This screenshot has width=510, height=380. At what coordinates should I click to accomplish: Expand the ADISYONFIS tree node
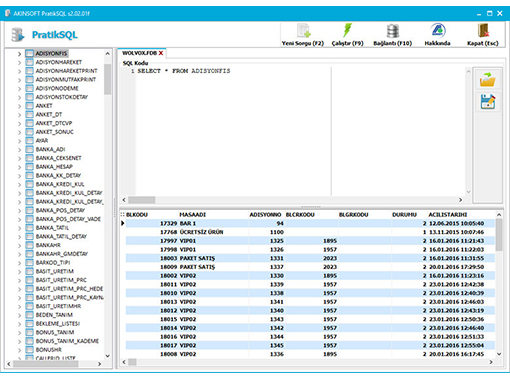point(19,54)
